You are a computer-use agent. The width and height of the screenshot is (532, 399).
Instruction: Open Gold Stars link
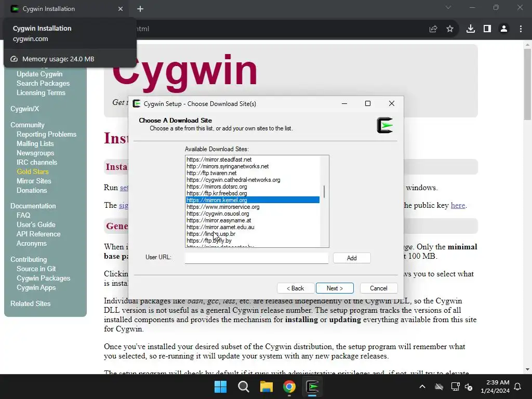pos(33,171)
